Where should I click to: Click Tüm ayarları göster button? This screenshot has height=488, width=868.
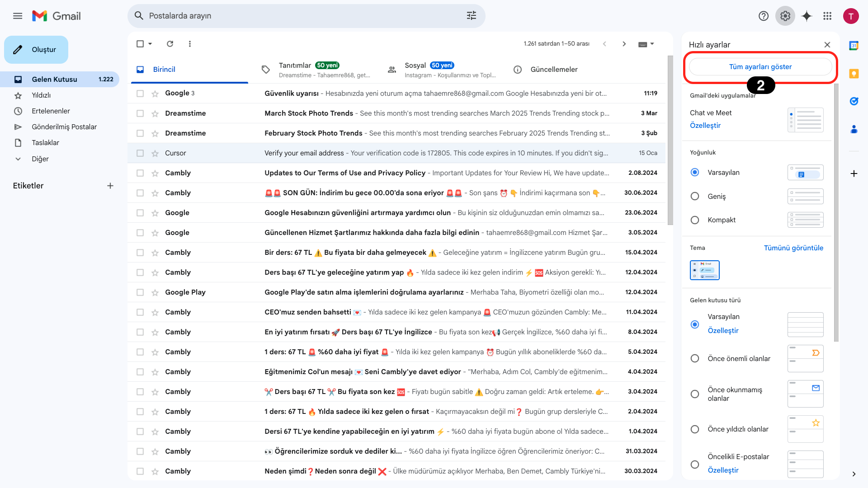pos(760,67)
